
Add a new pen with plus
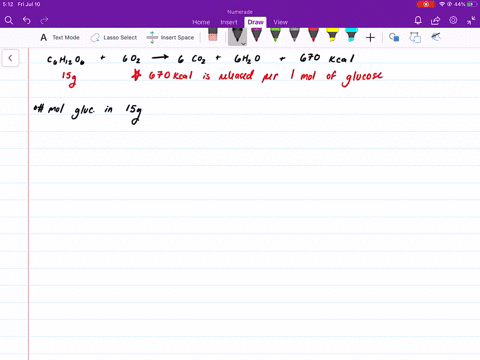point(370,38)
